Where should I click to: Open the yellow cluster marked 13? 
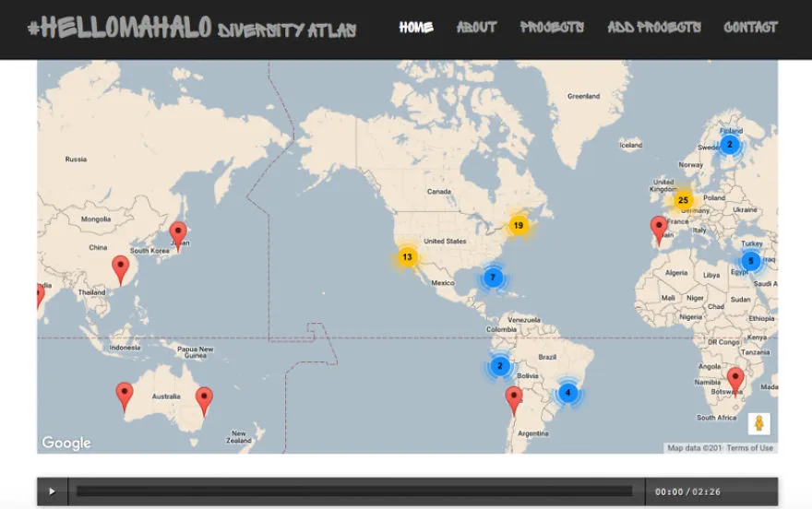click(408, 257)
